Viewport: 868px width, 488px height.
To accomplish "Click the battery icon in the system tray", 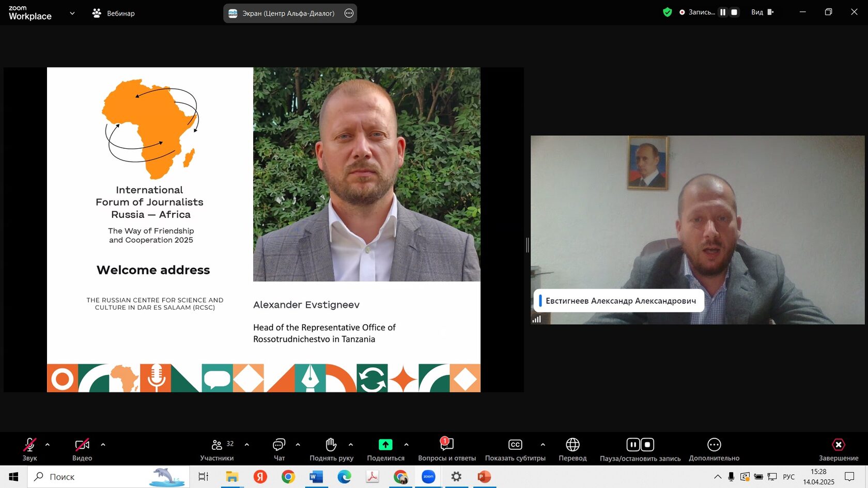I will [x=758, y=477].
